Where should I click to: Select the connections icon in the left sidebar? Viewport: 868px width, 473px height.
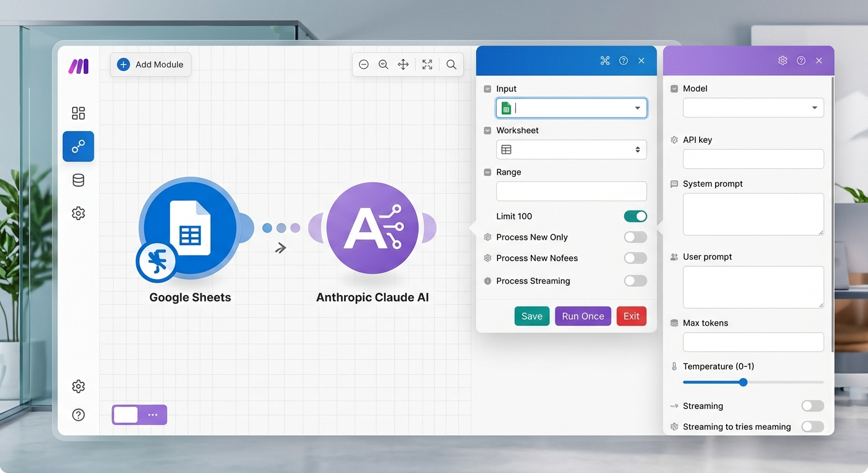coord(78,147)
